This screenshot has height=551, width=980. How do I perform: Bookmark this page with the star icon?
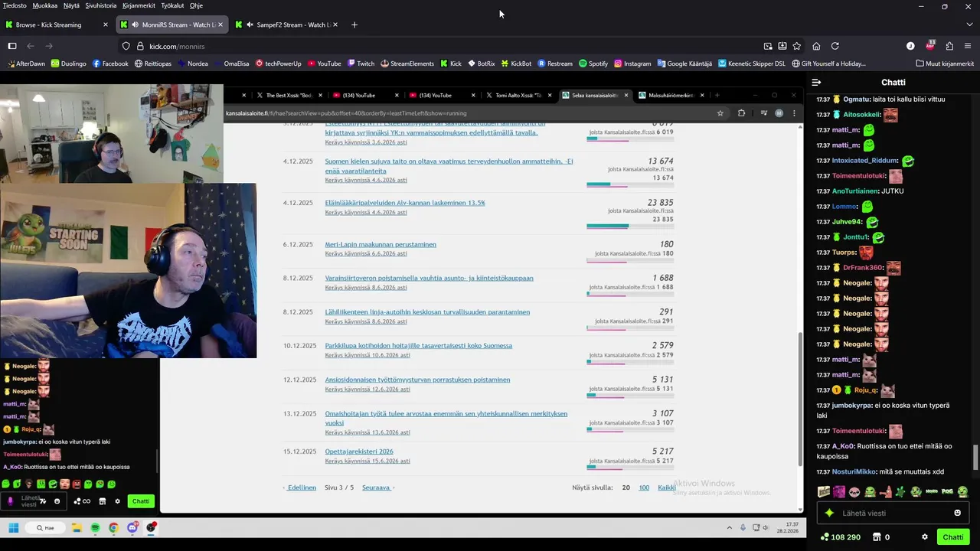tap(797, 46)
